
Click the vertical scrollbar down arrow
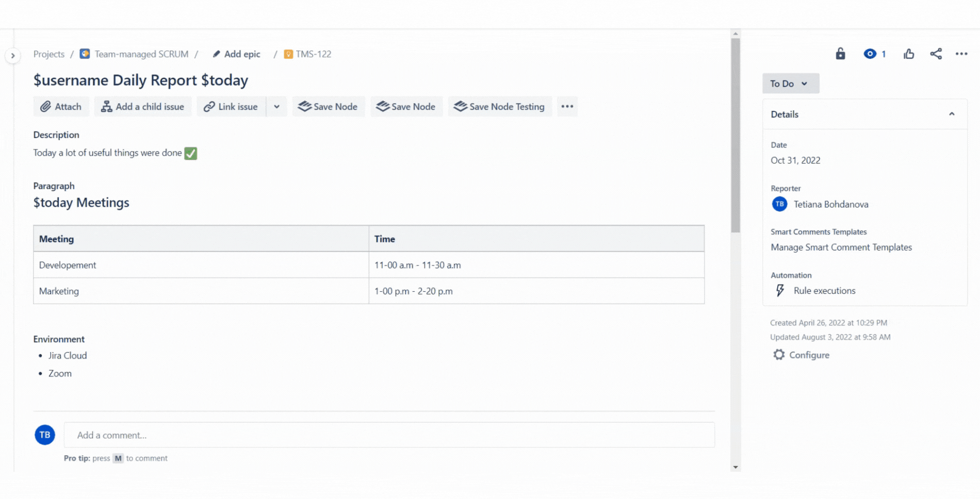(x=736, y=467)
